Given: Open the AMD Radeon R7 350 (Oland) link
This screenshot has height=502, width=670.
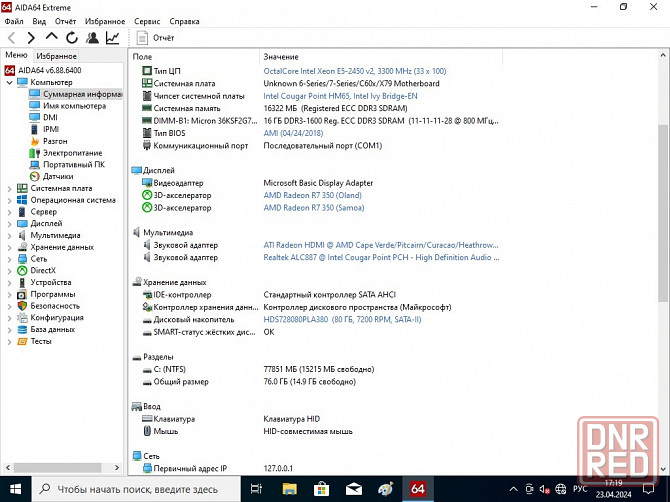Looking at the screenshot, I should tap(312, 195).
